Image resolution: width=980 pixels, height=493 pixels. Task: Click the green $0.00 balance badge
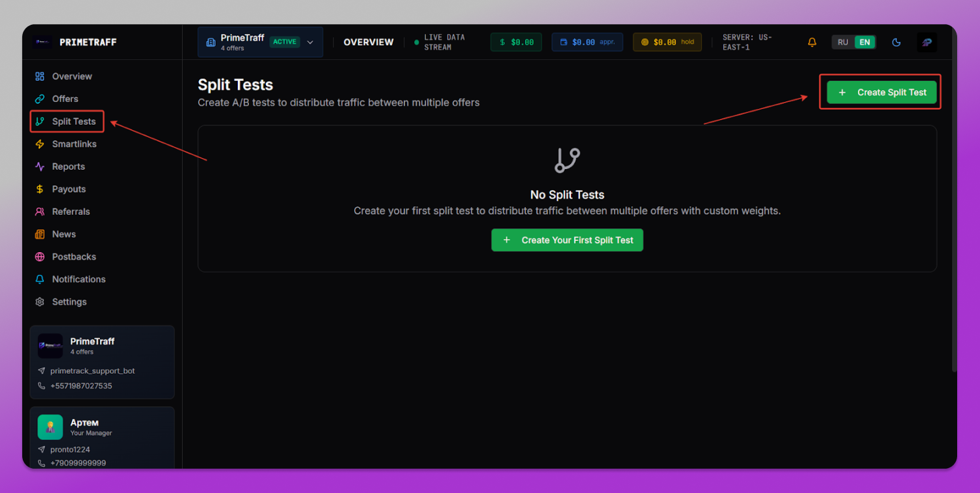[516, 42]
